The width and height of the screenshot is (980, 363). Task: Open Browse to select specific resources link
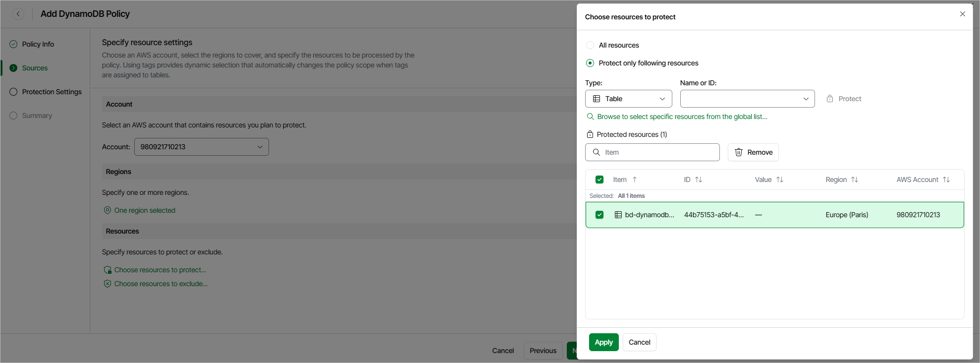coord(682,117)
